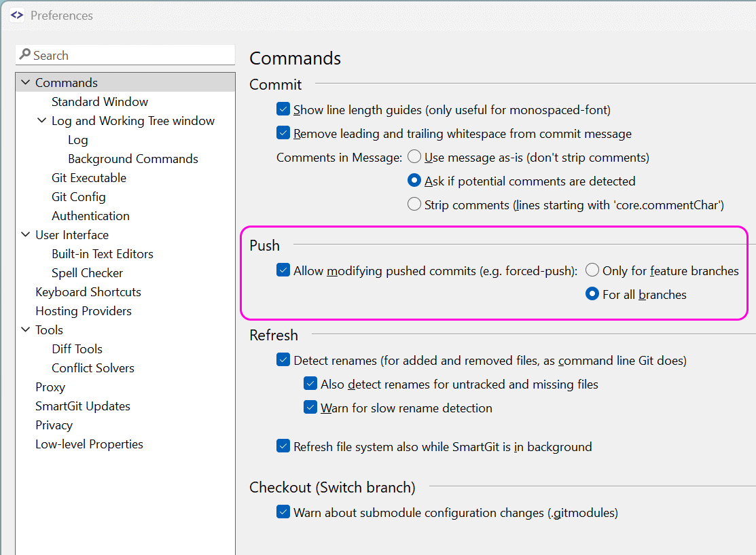The image size is (756, 555).
Task: Uncheck warning about submodule configuration changes
Action: (x=283, y=512)
